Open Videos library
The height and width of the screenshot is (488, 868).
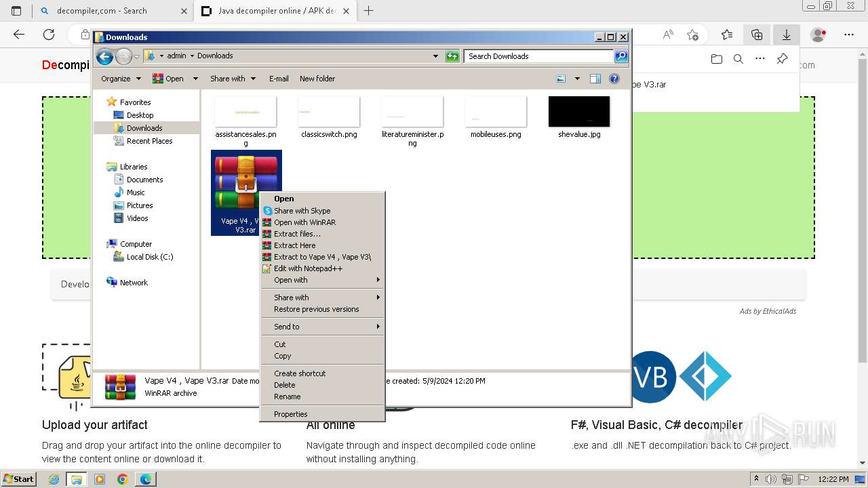tap(137, 218)
